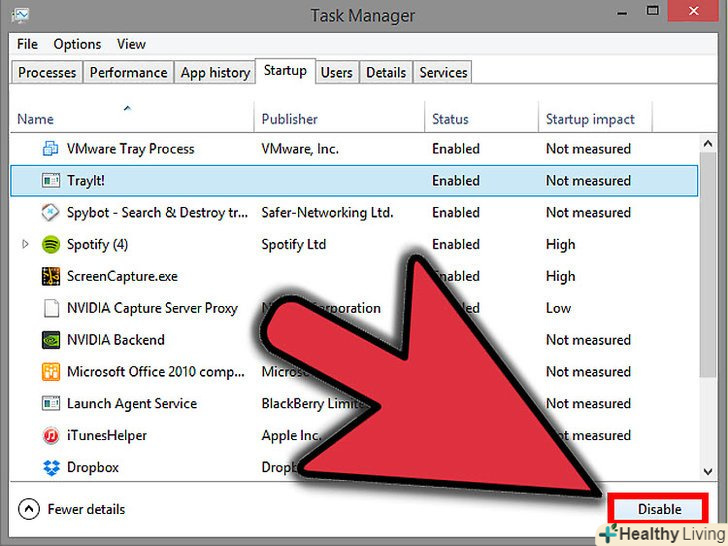Click Enabled status in VMware row
Image resolution: width=728 pixels, height=546 pixels.
tap(455, 149)
